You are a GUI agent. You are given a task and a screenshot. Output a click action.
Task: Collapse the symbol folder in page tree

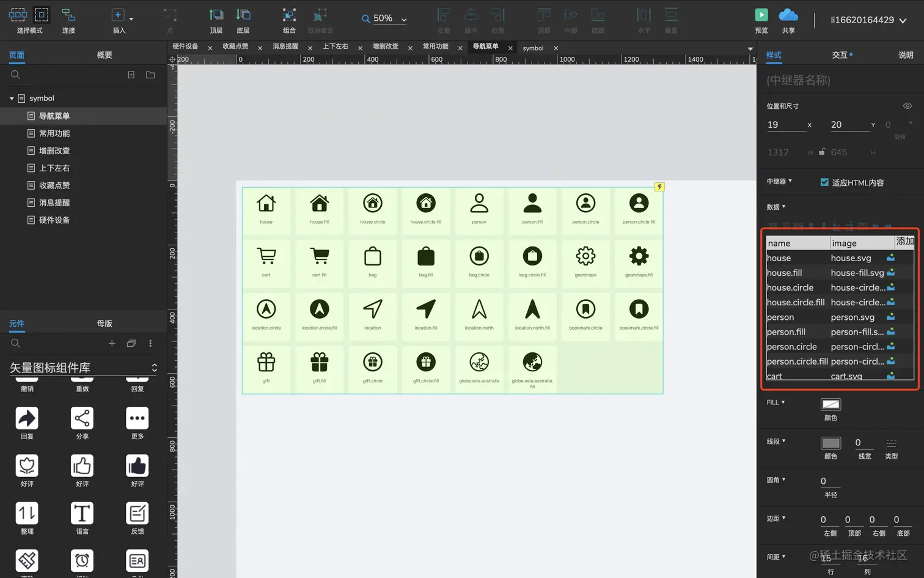[x=12, y=98]
